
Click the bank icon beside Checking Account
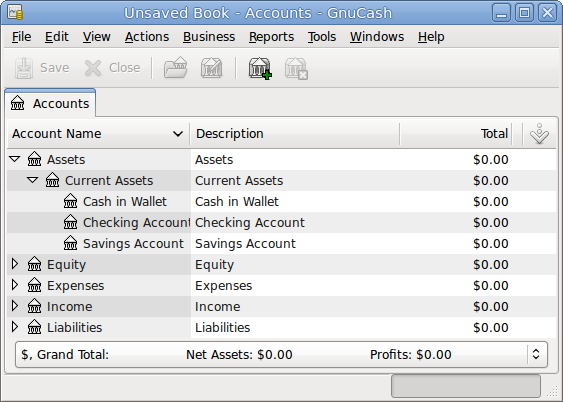coord(70,222)
